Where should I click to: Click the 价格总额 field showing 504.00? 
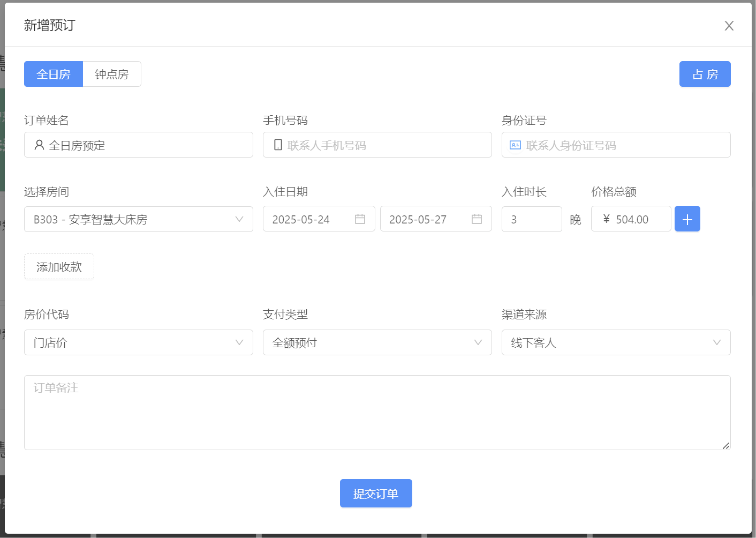pyautogui.click(x=631, y=219)
